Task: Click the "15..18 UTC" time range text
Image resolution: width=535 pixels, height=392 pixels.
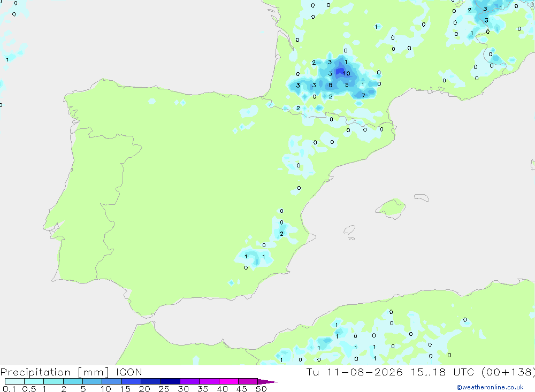Action: [x=444, y=372]
